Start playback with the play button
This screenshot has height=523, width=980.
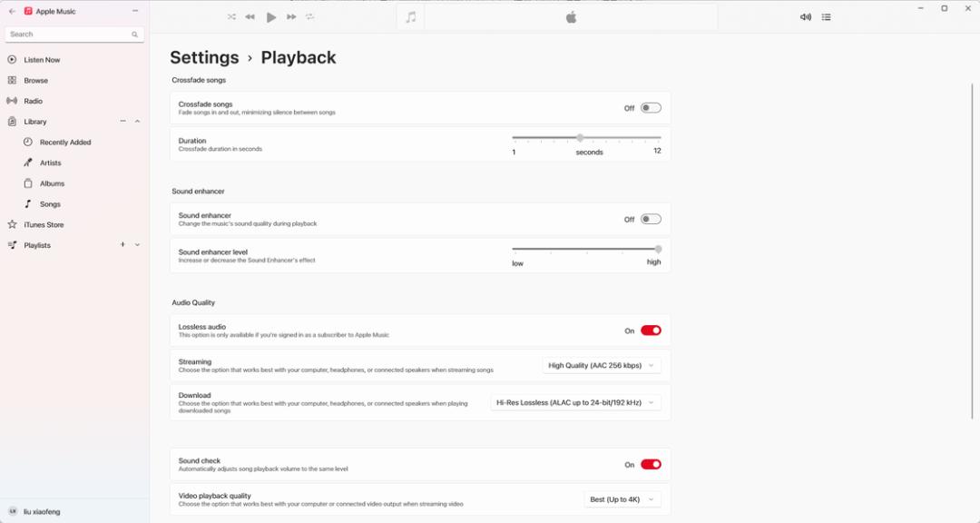click(270, 17)
